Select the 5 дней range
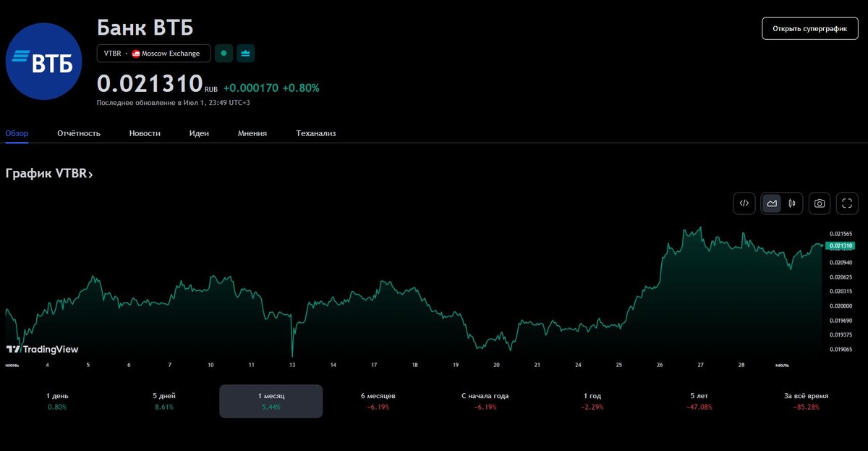 coord(164,401)
